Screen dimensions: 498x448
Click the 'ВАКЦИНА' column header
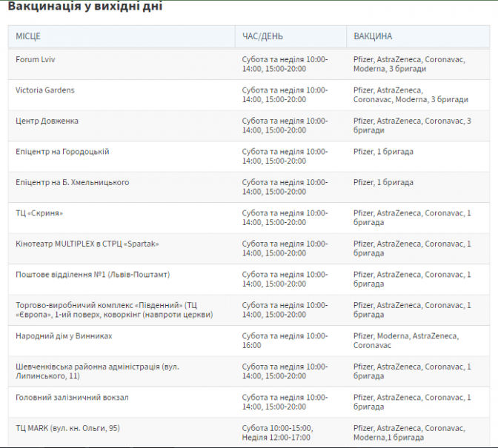373,36
